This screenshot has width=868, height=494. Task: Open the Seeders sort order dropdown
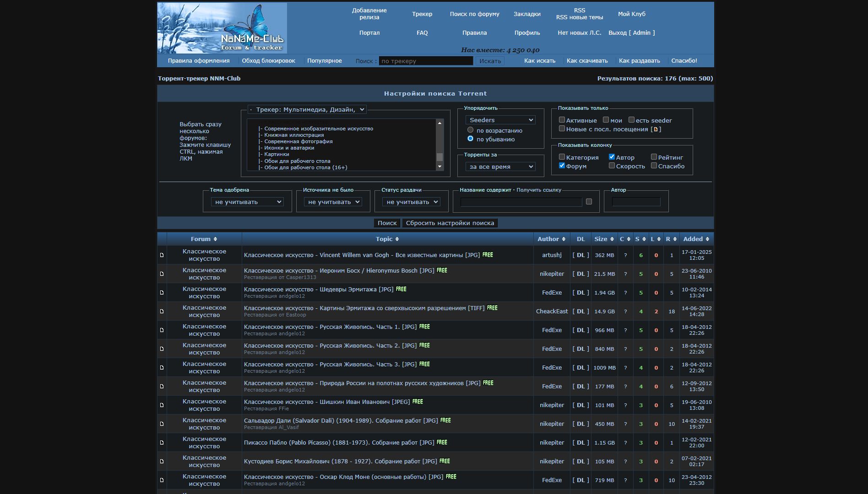click(x=500, y=120)
